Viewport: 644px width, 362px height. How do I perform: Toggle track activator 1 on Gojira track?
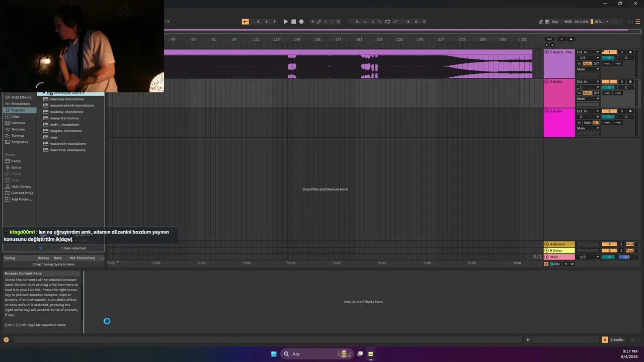click(x=609, y=52)
